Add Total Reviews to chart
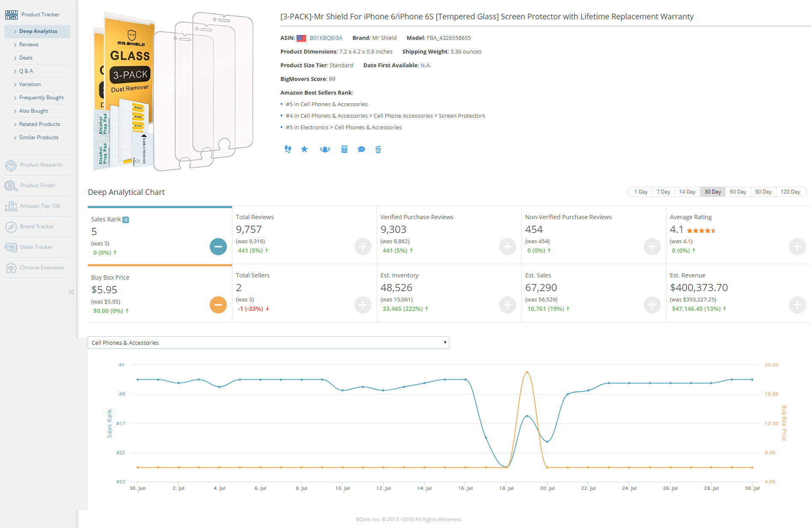This screenshot has height=528, width=812. click(x=363, y=247)
